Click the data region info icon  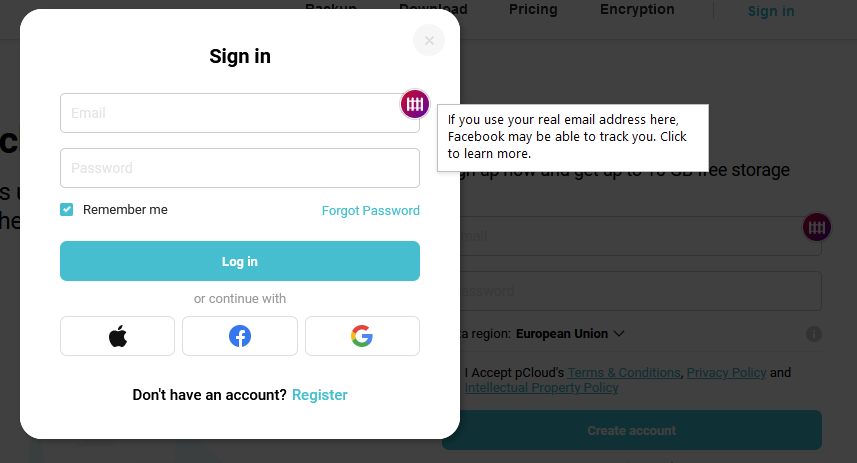pos(814,334)
